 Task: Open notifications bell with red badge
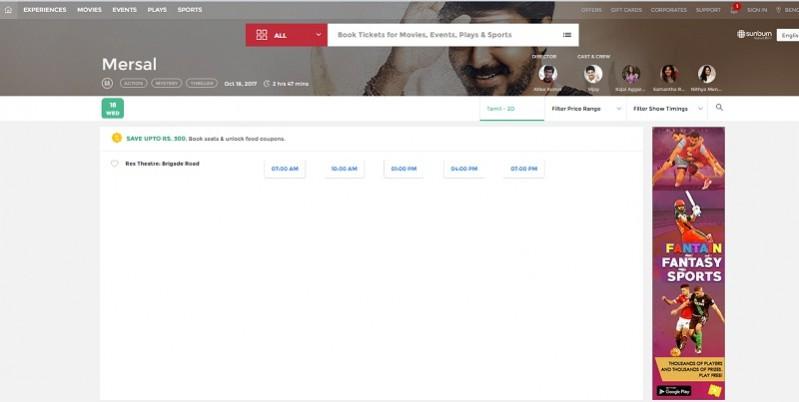[x=734, y=9]
